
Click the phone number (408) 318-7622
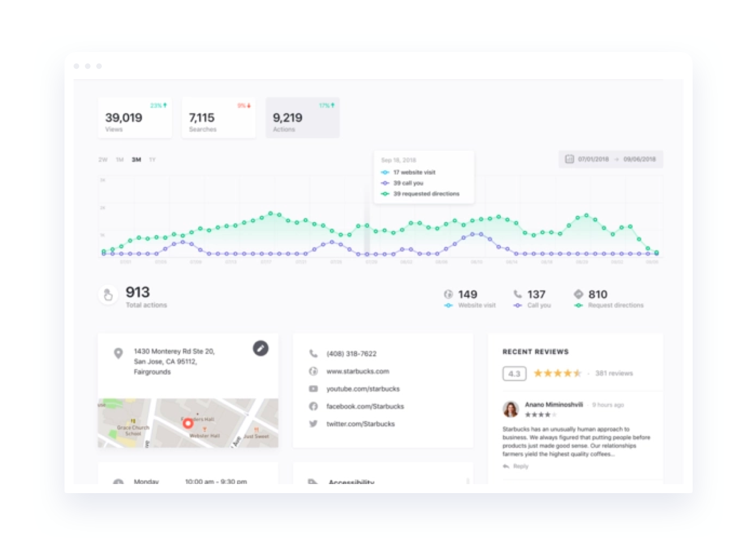(x=351, y=354)
